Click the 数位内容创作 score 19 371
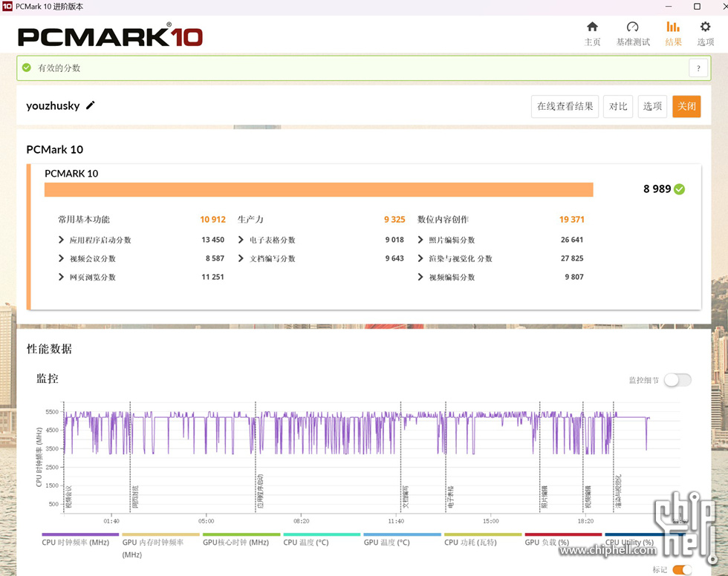 (571, 220)
